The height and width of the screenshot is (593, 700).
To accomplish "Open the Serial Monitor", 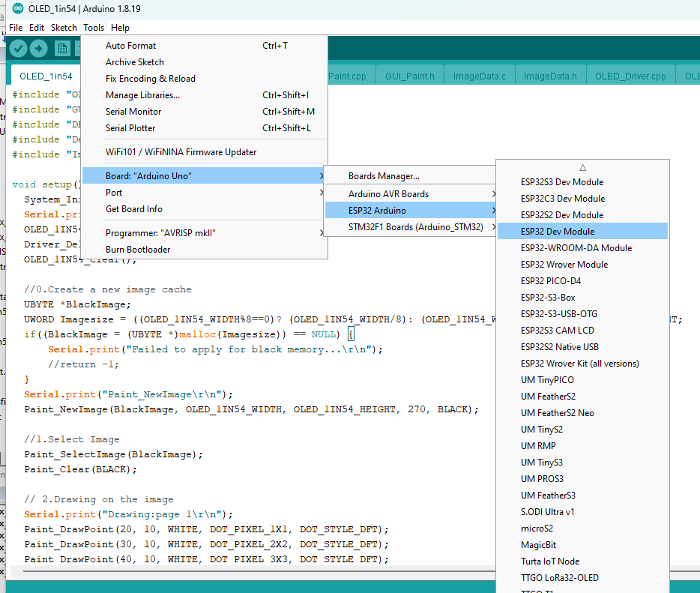I will (205, 112).
